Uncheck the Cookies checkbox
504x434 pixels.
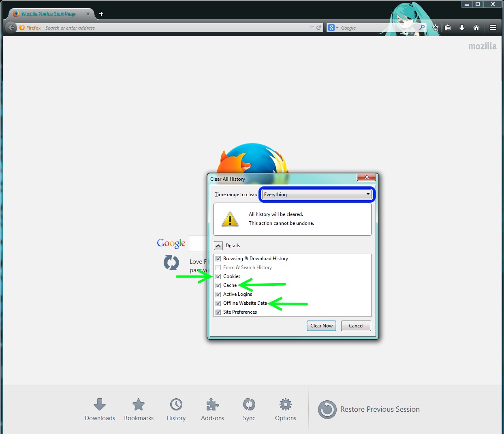point(218,276)
